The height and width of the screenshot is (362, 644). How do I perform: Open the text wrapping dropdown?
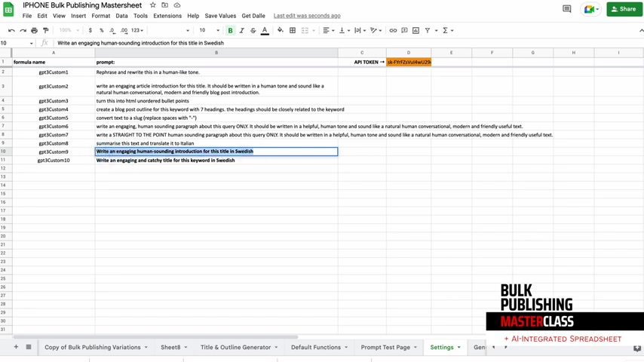(360, 30)
